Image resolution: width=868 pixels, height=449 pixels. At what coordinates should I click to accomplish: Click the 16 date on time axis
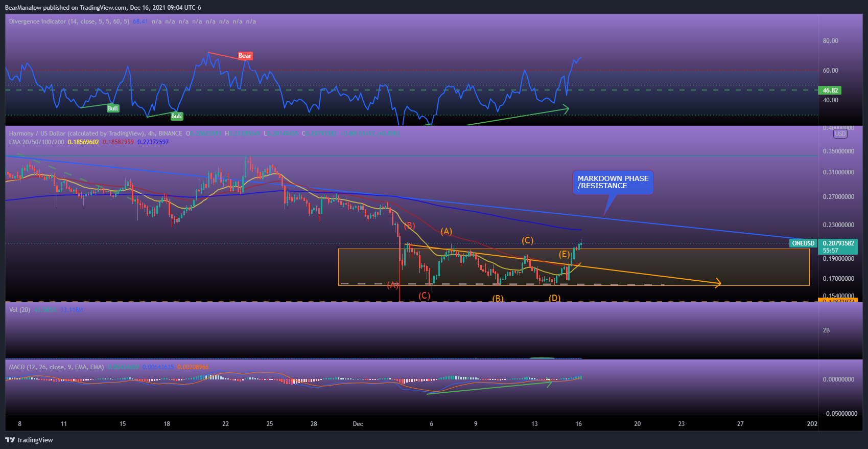[x=578, y=424]
